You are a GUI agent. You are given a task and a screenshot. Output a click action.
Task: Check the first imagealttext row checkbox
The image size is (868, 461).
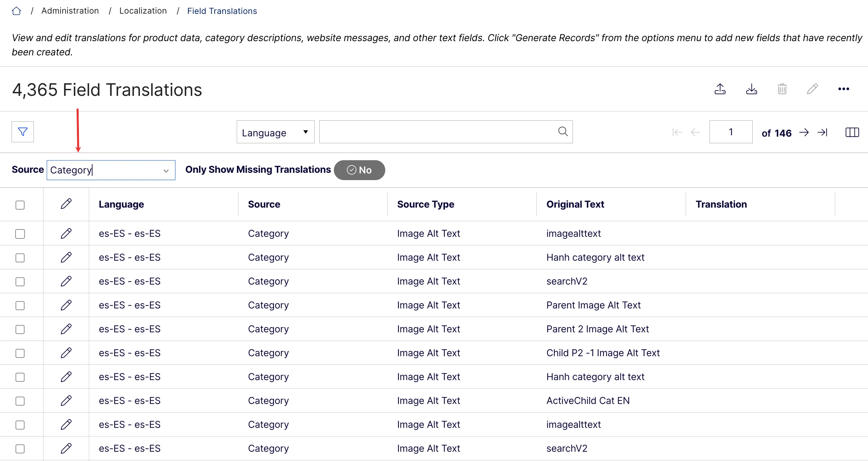point(20,234)
